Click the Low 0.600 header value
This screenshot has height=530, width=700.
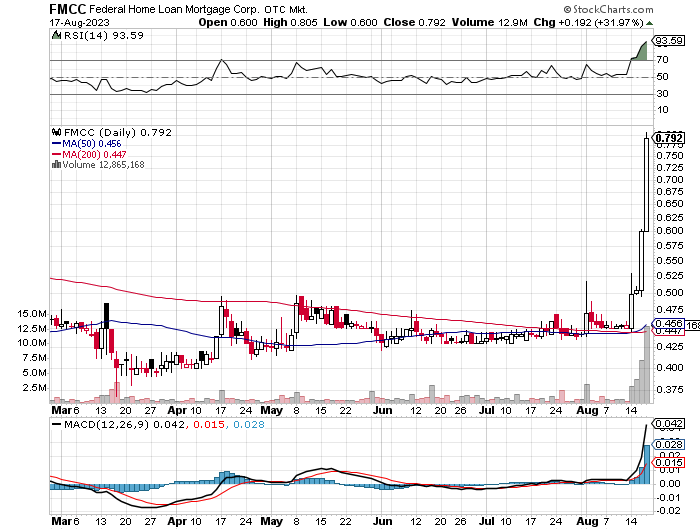click(x=350, y=22)
